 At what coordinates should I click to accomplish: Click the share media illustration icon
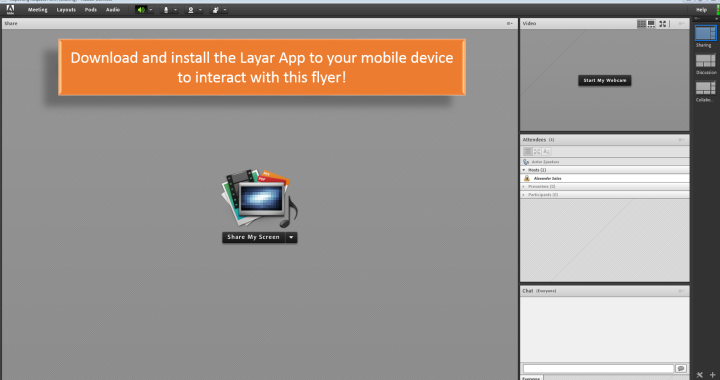coord(259,198)
